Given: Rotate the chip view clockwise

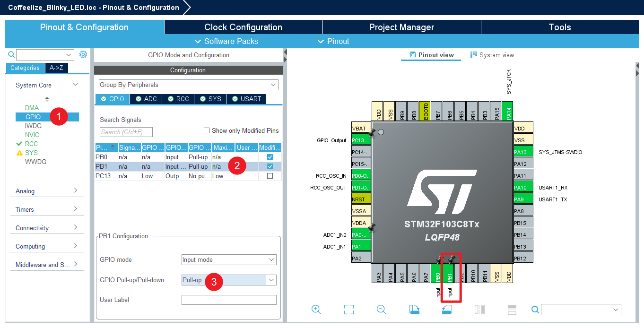Looking at the screenshot, I should point(414,310).
